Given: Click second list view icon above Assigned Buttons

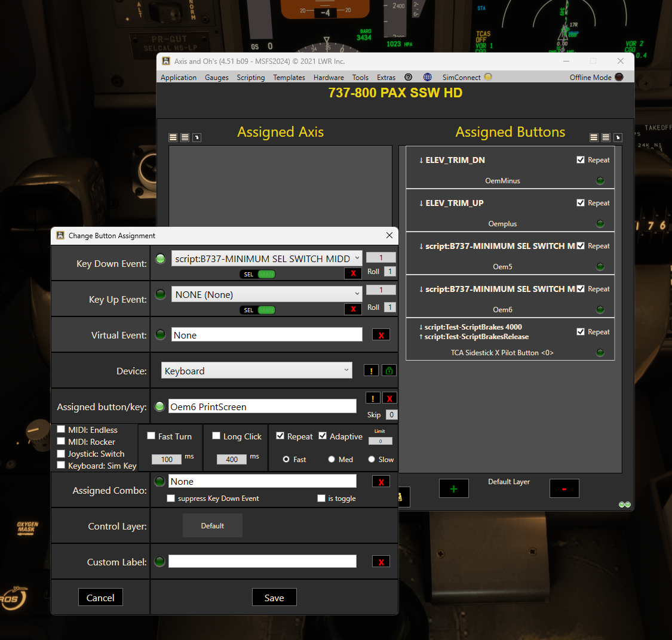Looking at the screenshot, I should click(606, 137).
